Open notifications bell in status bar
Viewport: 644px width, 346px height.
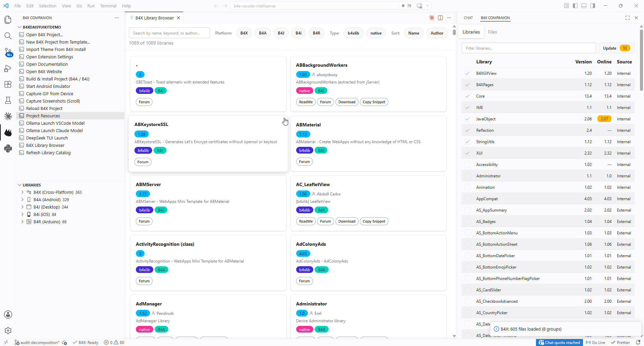point(638,342)
